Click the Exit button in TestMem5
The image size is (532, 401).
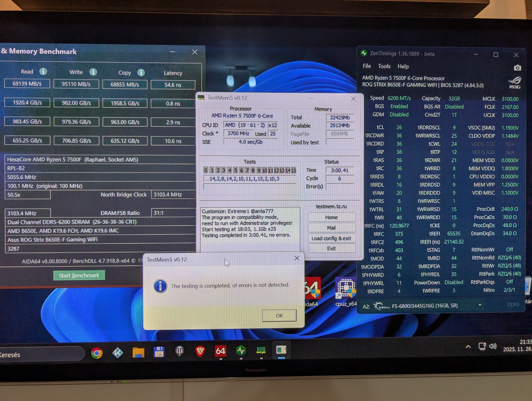click(332, 249)
